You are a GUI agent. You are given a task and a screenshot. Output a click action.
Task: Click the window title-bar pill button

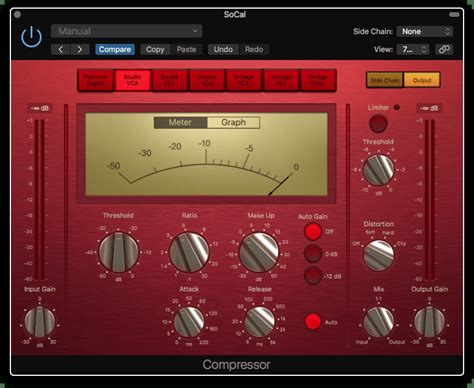coord(454,14)
